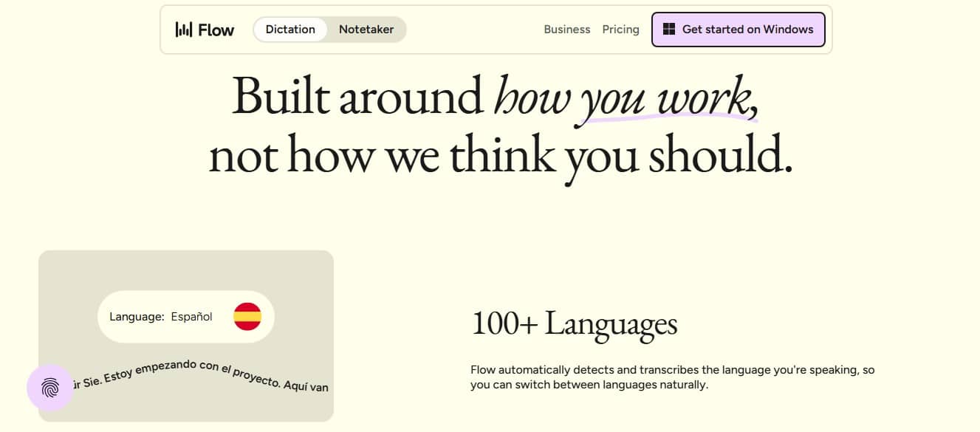Click the 100+ Languages heading
The width and height of the screenshot is (980, 432).
click(574, 323)
